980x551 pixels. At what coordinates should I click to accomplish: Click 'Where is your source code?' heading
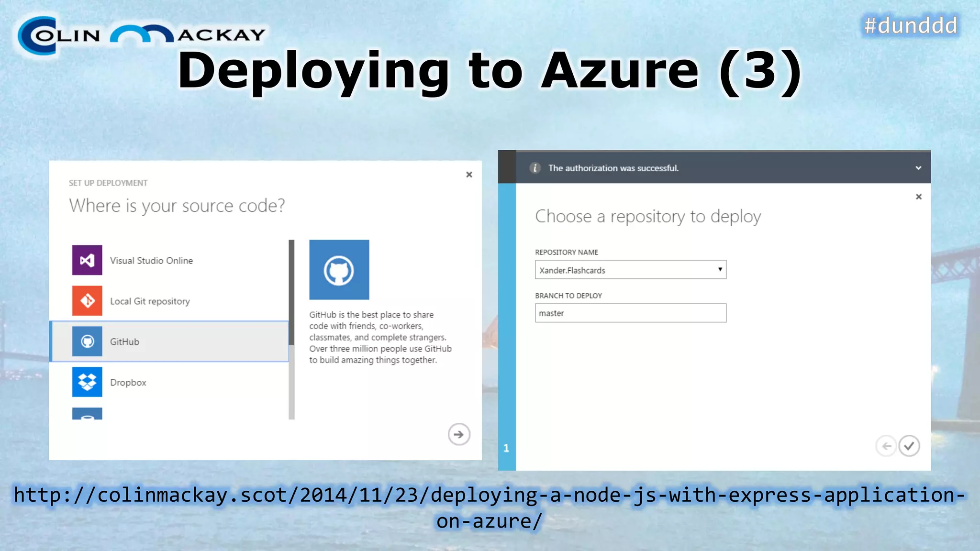[x=177, y=206]
